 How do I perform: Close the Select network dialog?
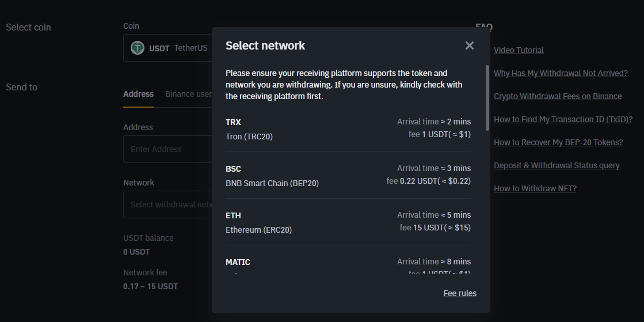(470, 46)
